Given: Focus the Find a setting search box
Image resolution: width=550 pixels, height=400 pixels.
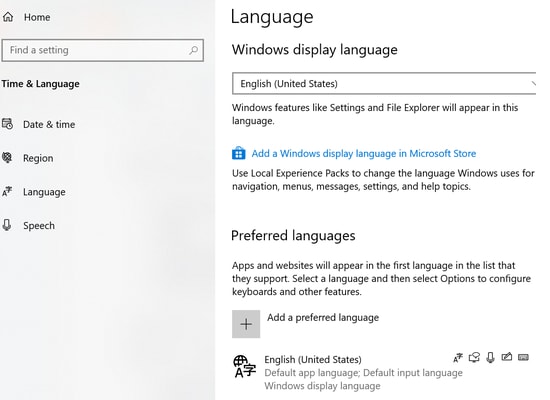Looking at the screenshot, I should click(102, 50).
